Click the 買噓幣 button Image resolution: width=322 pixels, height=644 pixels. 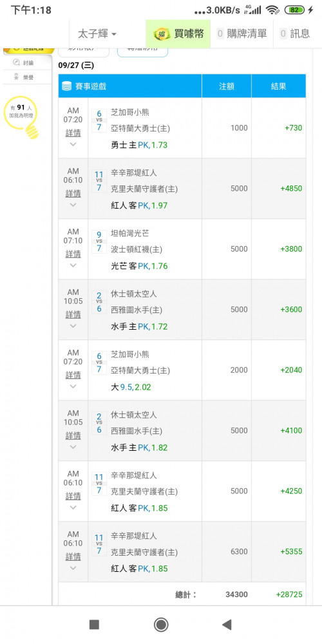178,34
